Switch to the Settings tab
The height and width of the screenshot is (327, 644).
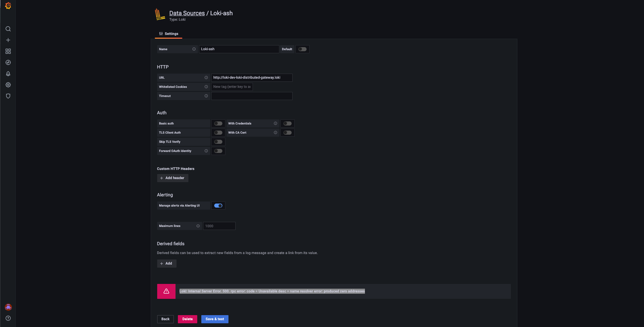(x=169, y=34)
